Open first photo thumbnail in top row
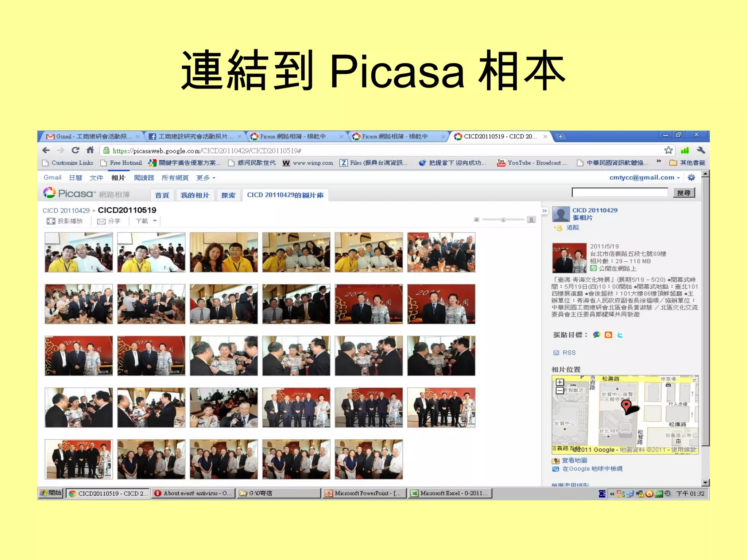 (79, 252)
